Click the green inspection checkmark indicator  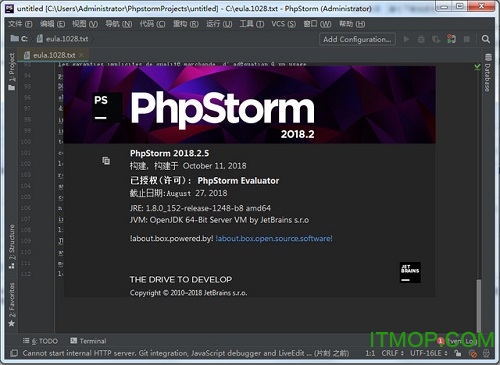click(477, 68)
